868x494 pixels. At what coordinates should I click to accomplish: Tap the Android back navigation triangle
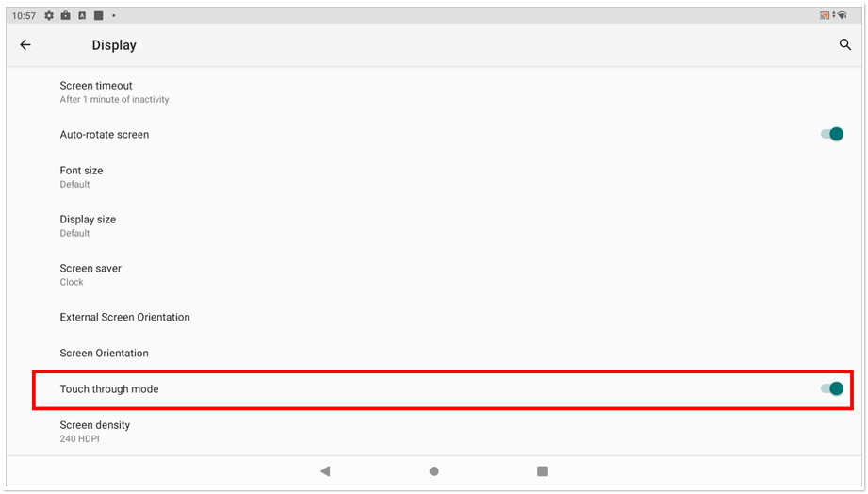coord(325,471)
